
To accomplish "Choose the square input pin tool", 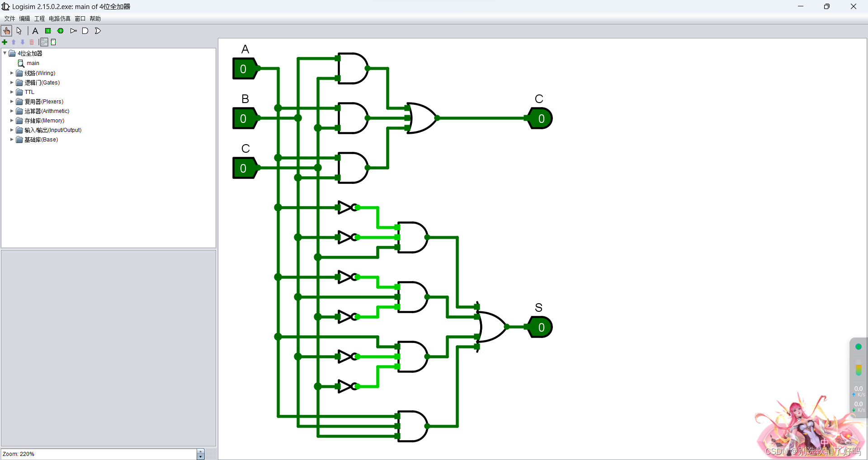I will pos(48,31).
